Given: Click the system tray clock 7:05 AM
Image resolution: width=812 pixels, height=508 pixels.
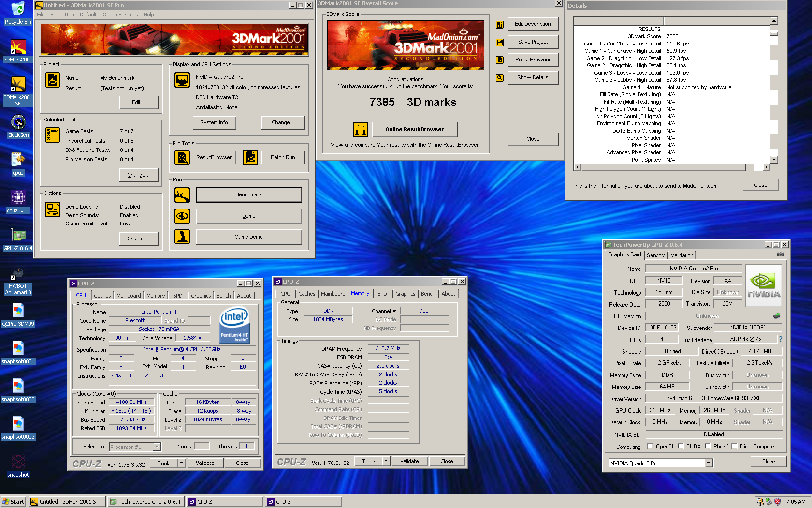Looking at the screenshot, I should coord(796,502).
